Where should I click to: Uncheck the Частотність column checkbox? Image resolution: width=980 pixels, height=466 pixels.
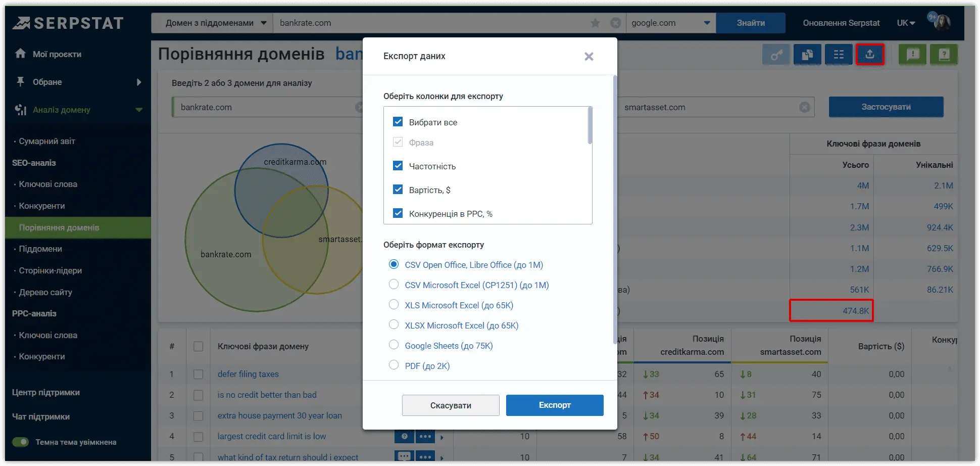tap(398, 166)
